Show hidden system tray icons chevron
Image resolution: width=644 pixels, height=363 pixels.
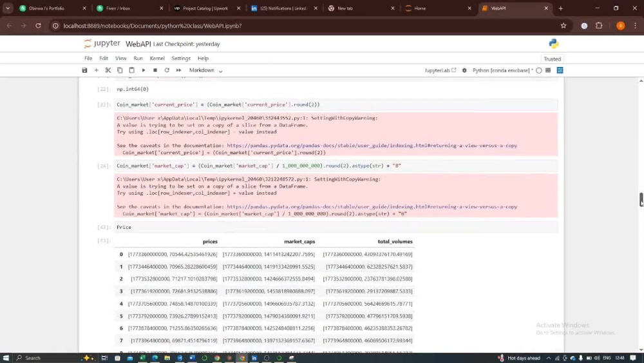coord(548,358)
